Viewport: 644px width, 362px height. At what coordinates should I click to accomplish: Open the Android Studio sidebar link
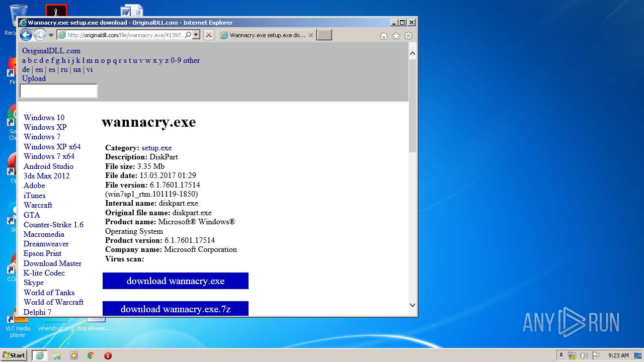48,166
